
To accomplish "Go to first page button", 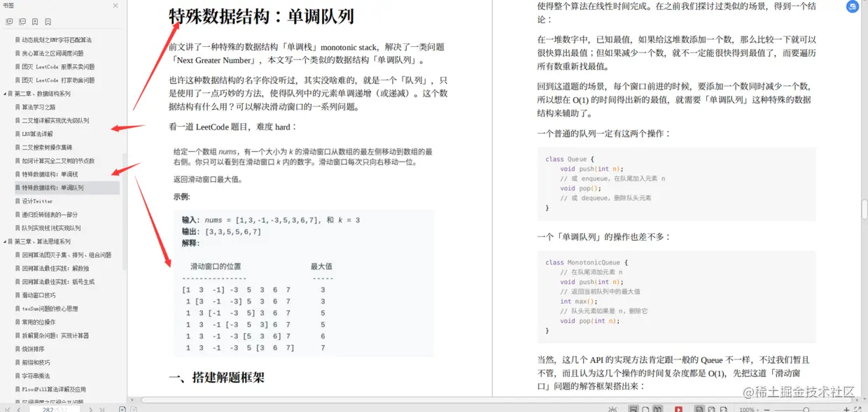I will (x=8, y=409).
